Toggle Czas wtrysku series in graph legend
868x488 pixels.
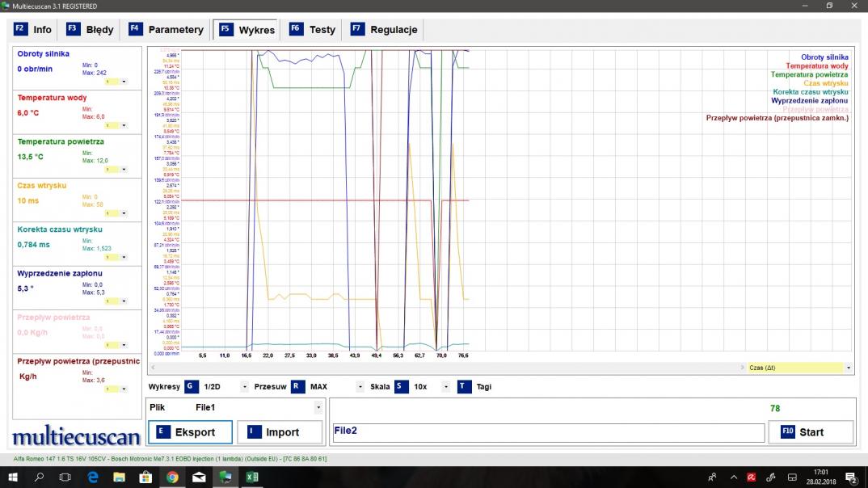click(825, 83)
